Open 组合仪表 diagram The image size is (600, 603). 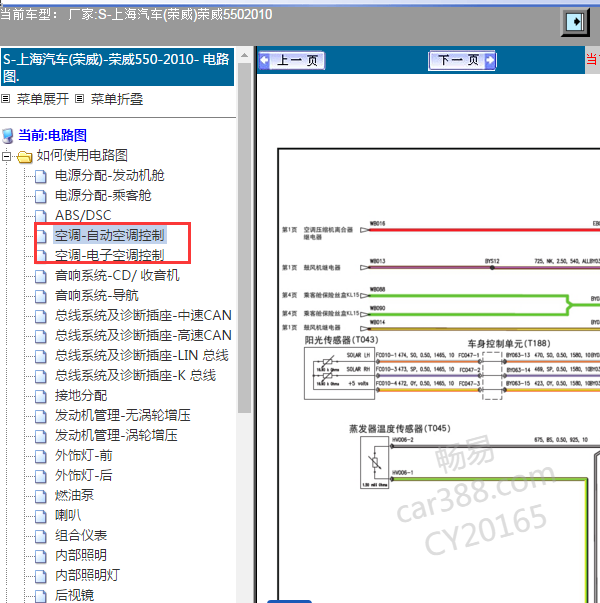81,535
